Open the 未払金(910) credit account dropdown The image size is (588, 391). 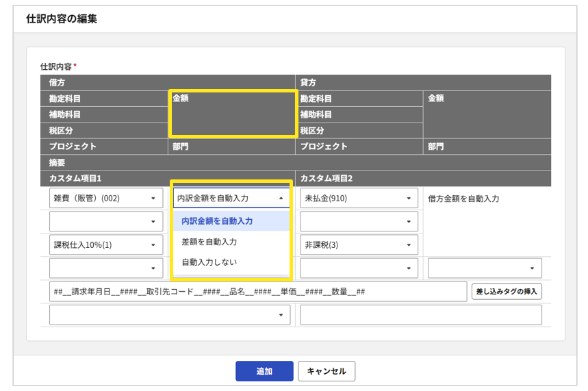pyautogui.click(x=358, y=199)
